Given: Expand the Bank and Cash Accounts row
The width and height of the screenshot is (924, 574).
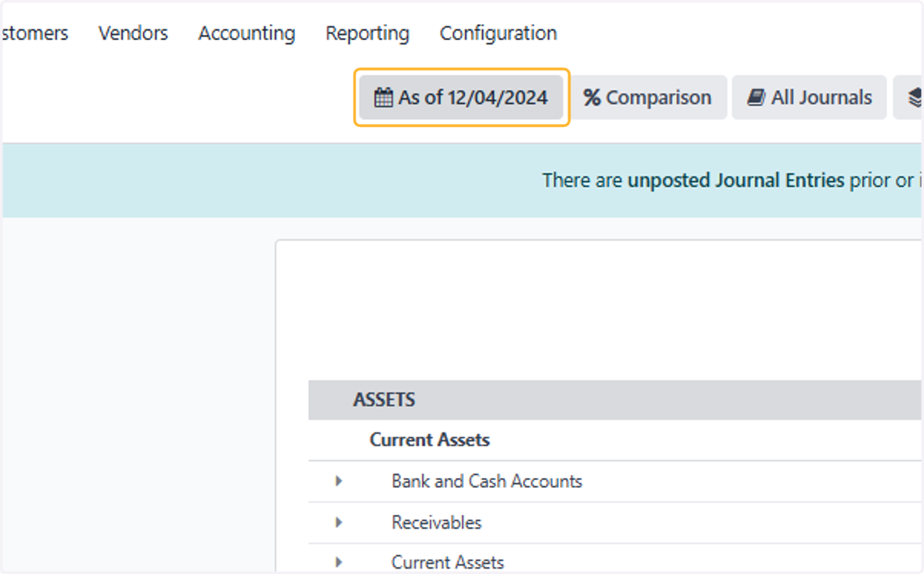Looking at the screenshot, I should coord(339,481).
